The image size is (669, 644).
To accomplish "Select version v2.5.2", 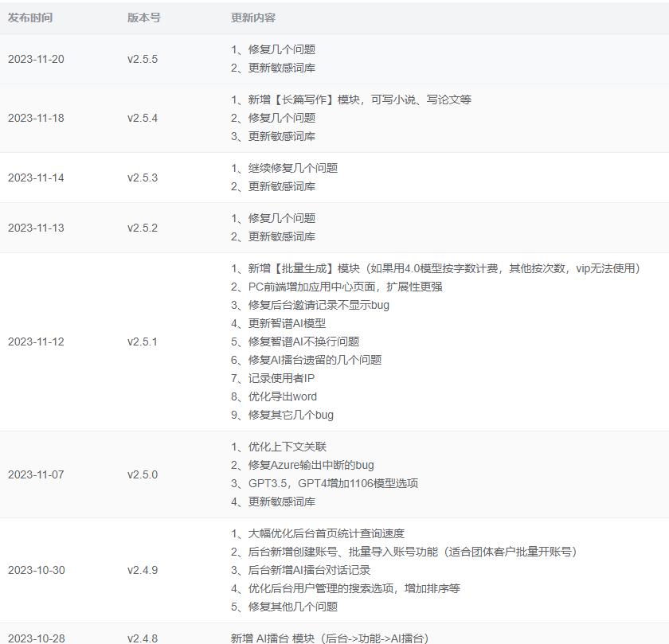I will 143,228.
